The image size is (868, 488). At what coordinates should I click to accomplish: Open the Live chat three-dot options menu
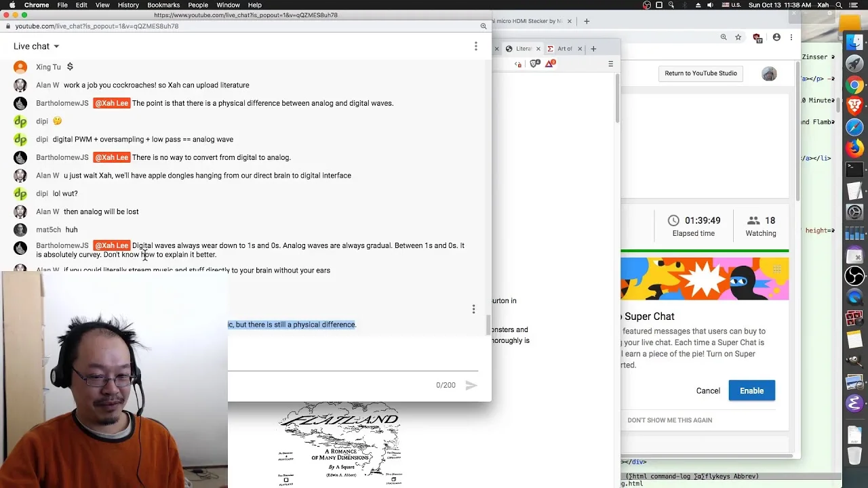point(476,46)
